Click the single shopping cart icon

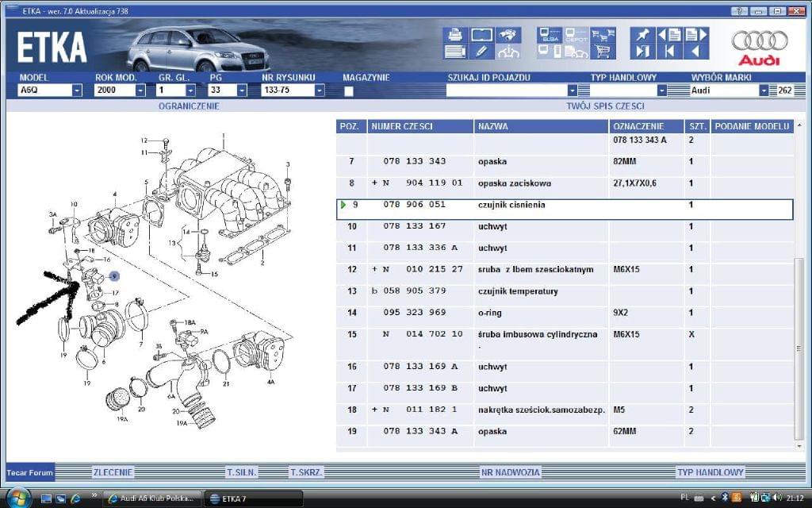pyautogui.click(x=603, y=52)
